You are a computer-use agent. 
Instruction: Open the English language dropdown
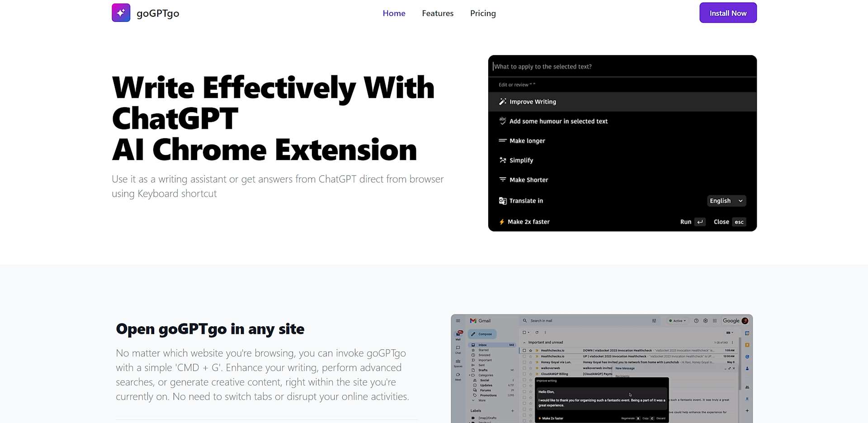pos(726,201)
